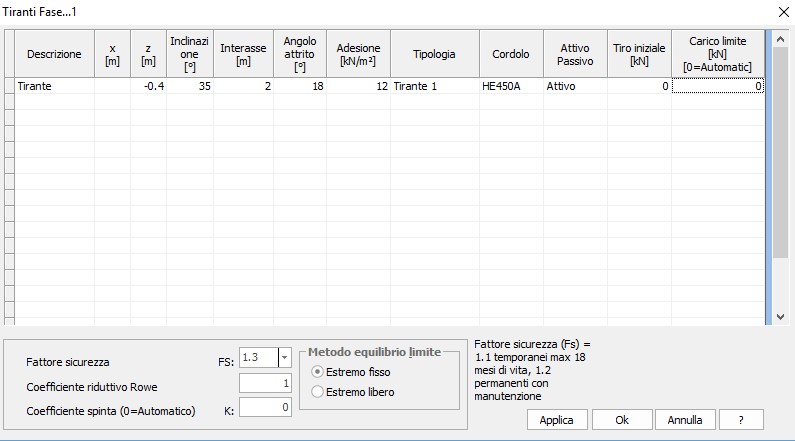This screenshot has height=441, width=795.
Task: Select the first row header of the table
Action: point(9,87)
